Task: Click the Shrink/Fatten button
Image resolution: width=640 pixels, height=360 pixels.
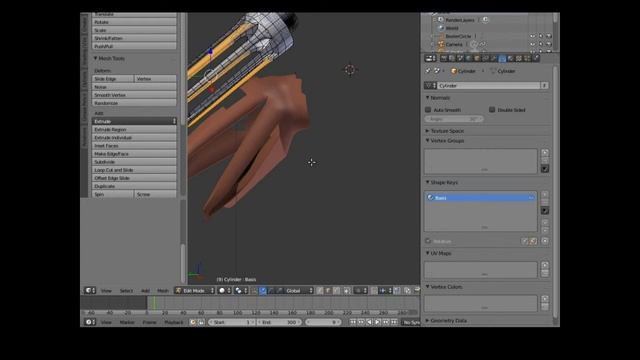Action: [x=134, y=38]
